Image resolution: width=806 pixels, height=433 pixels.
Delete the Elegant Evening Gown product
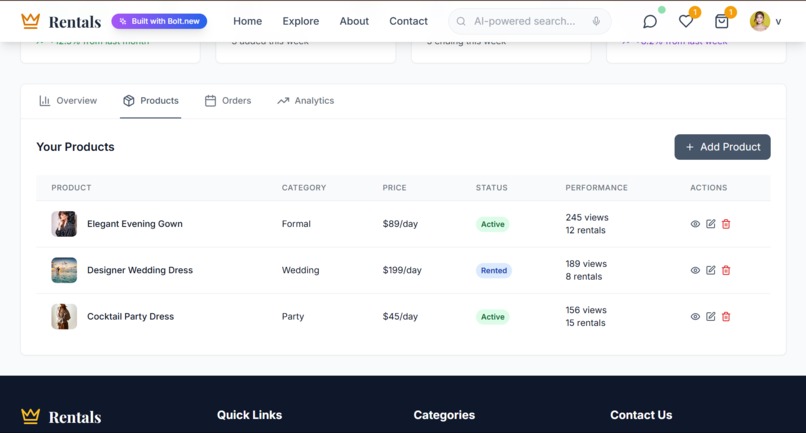tap(726, 224)
